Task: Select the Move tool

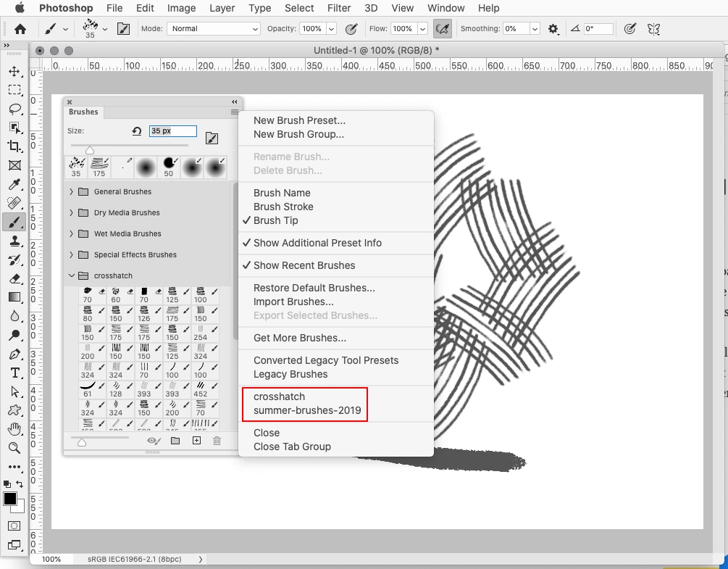Action: [14, 71]
